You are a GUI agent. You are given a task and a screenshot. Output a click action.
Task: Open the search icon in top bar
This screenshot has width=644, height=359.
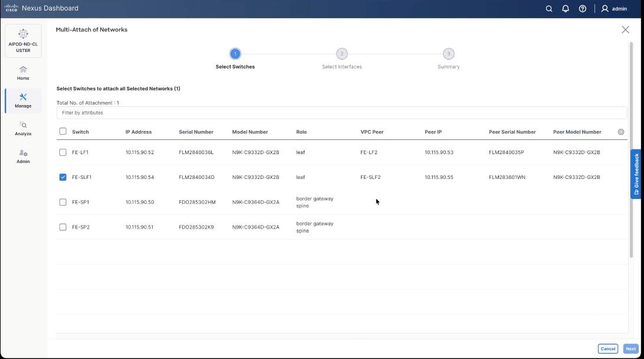pos(548,8)
